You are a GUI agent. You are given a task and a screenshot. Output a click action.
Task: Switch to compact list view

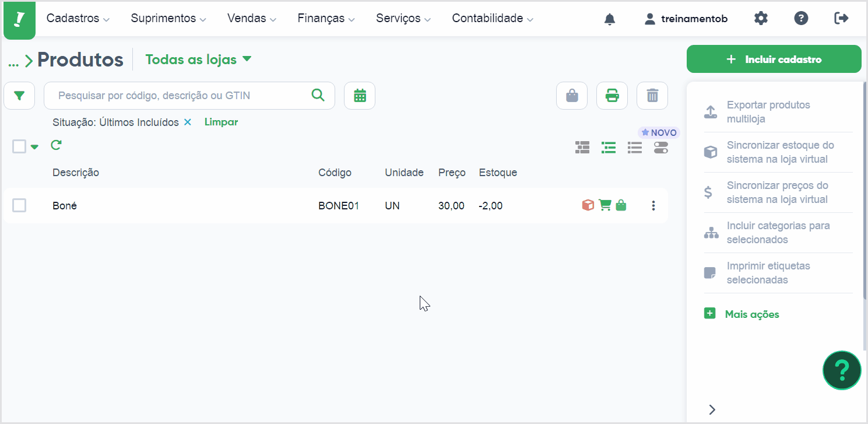[x=635, y=148]
